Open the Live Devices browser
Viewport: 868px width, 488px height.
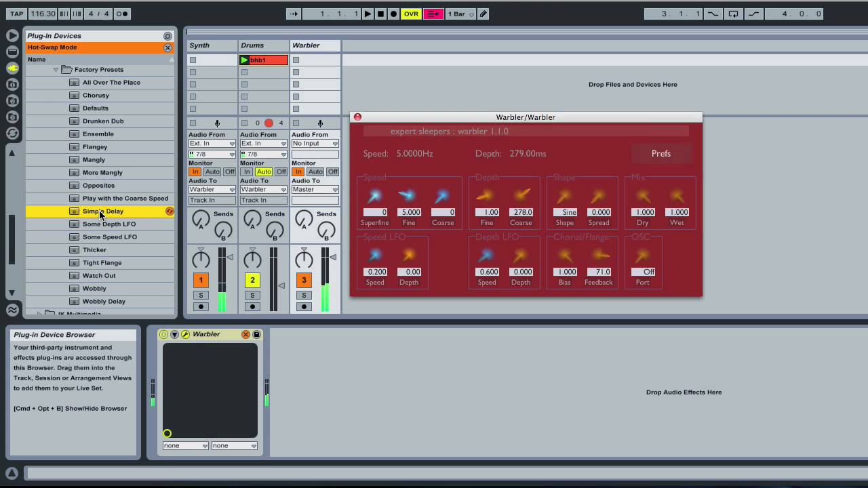[x=12, y=52]
